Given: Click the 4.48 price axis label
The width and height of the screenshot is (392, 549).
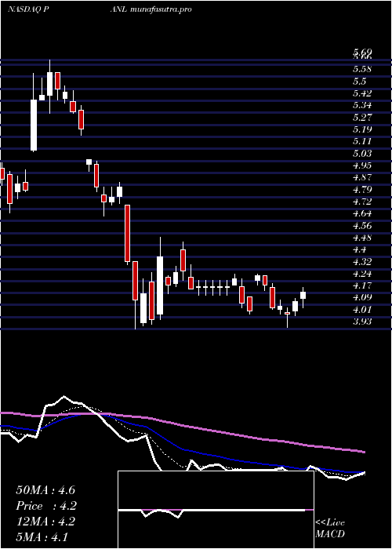Looking at the screenshot, I should (x=362, y=238).
